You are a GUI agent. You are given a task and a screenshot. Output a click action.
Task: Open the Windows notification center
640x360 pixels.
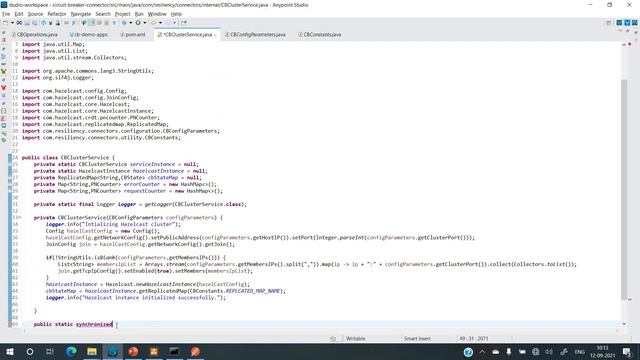click(x=627, y=352)
